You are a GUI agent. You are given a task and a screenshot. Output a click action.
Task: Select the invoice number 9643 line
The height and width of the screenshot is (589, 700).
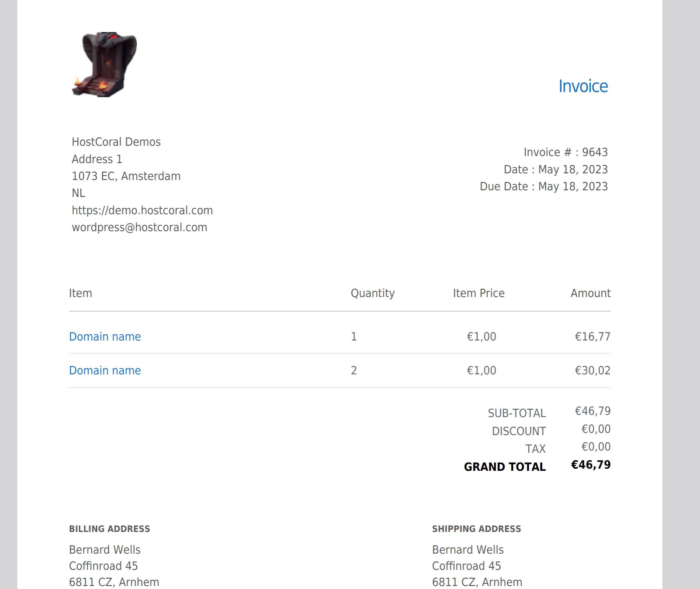566,152
